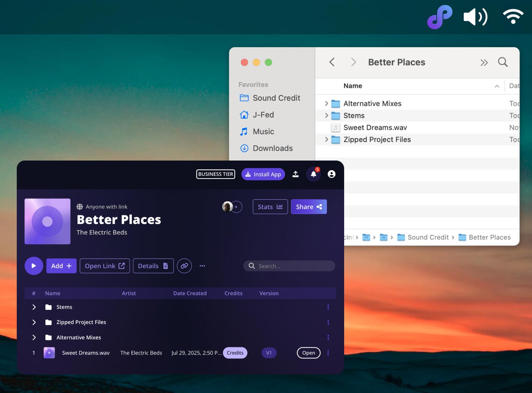The image size is (532, 393).
Task: Click the Stems folder icon in Sound Credit
Action: [48, 307]
